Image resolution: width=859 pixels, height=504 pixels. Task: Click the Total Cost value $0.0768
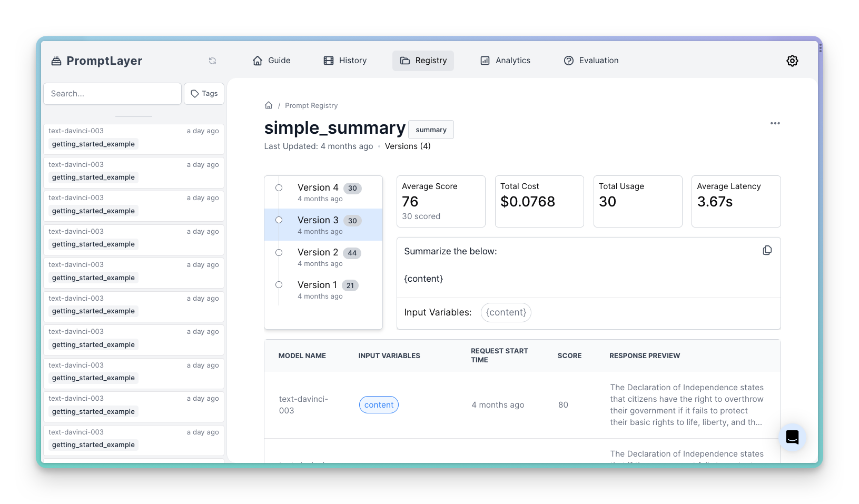click(528, 202)
